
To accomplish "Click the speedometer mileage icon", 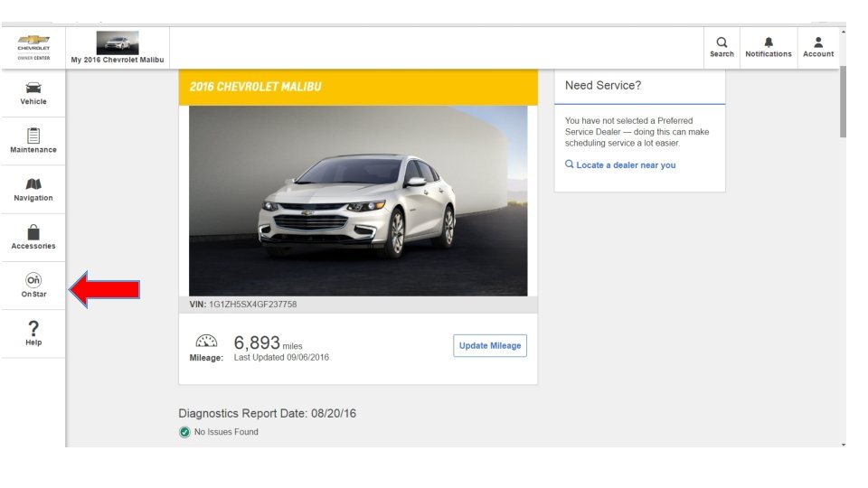I will click(206, 341).
